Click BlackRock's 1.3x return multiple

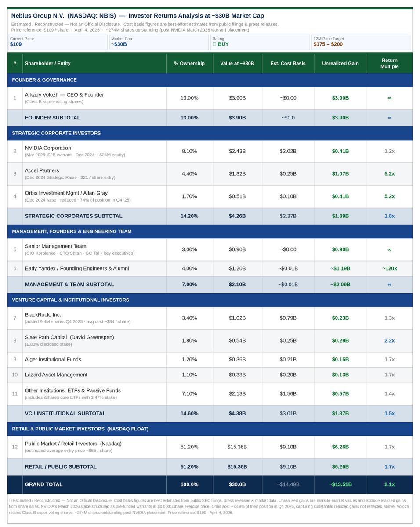point(390,318)
